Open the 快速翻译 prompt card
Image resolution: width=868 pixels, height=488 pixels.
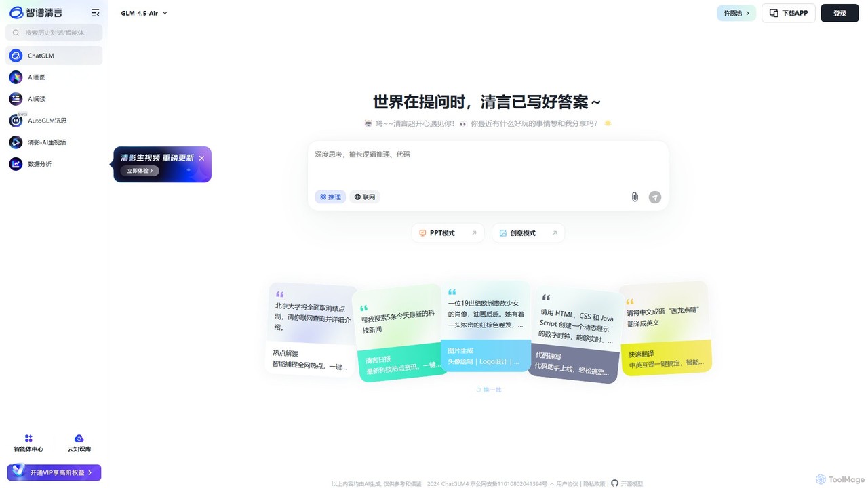click(666, 329)
